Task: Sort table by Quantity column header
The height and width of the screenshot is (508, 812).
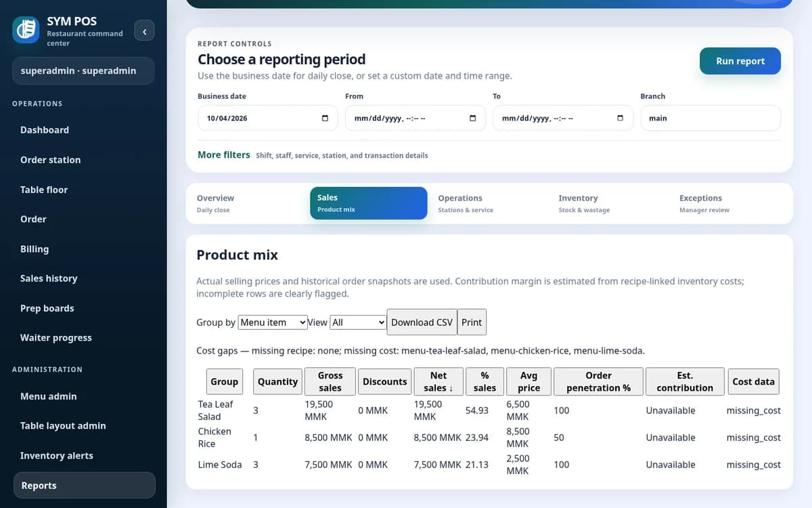Action: (277, 381)
